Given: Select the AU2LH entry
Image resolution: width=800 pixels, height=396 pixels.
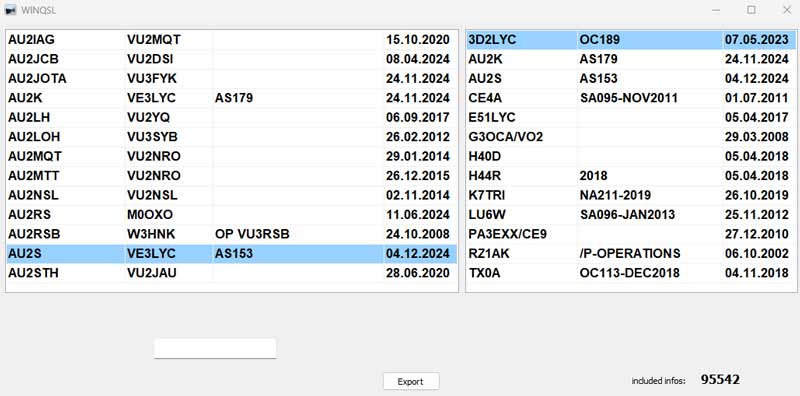Looking at the screenshot, I should (29, 117).
